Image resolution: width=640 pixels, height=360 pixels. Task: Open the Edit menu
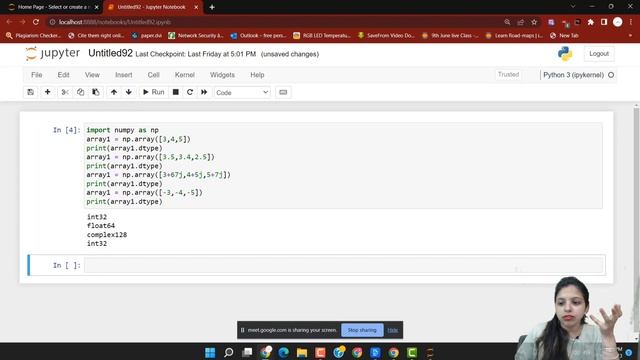[63, 75]
